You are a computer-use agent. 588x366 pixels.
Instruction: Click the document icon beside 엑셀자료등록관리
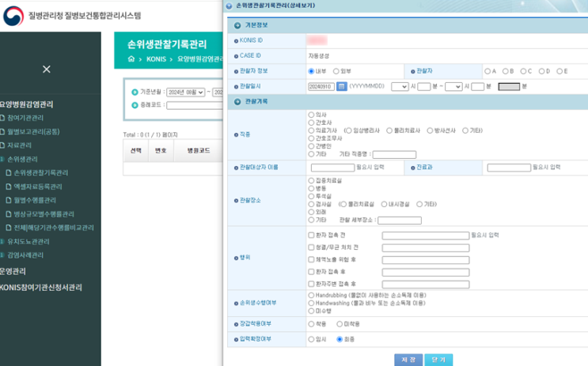tap(8, 187)
